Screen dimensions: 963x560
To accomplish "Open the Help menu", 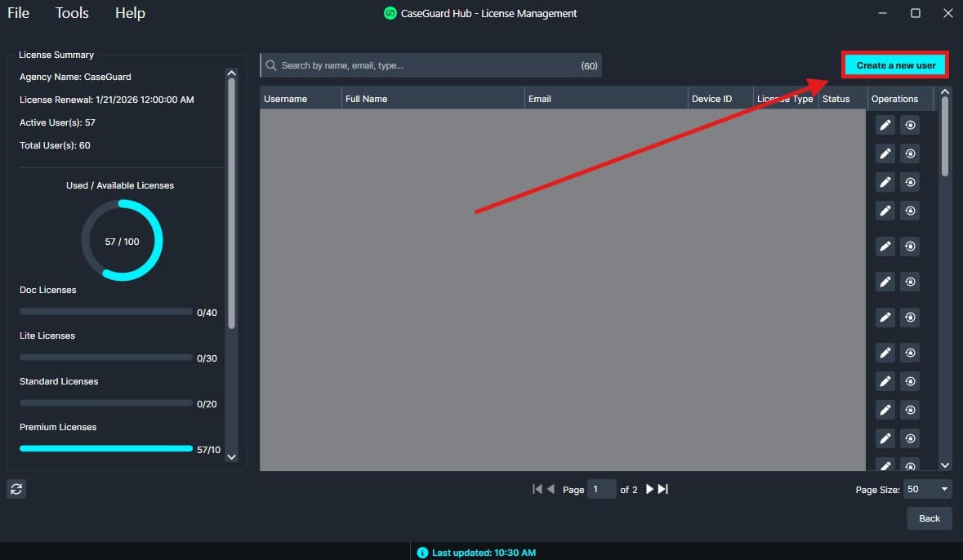I will 129,13.
